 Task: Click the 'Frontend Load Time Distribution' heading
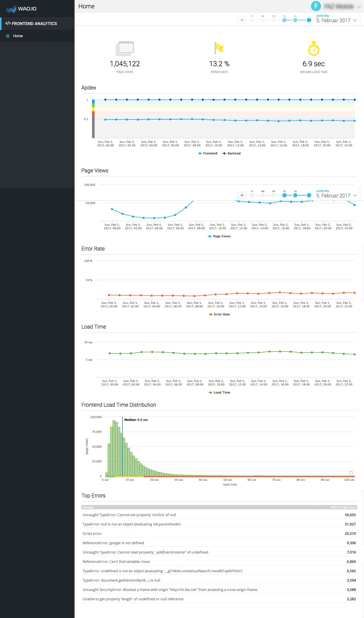point(119,405)
